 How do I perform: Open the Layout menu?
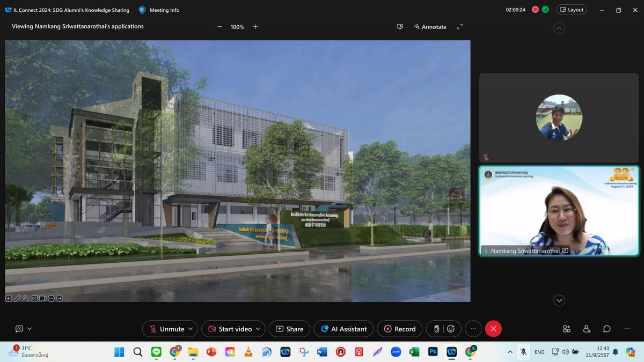pyautogui.click(x=571, y=10)
